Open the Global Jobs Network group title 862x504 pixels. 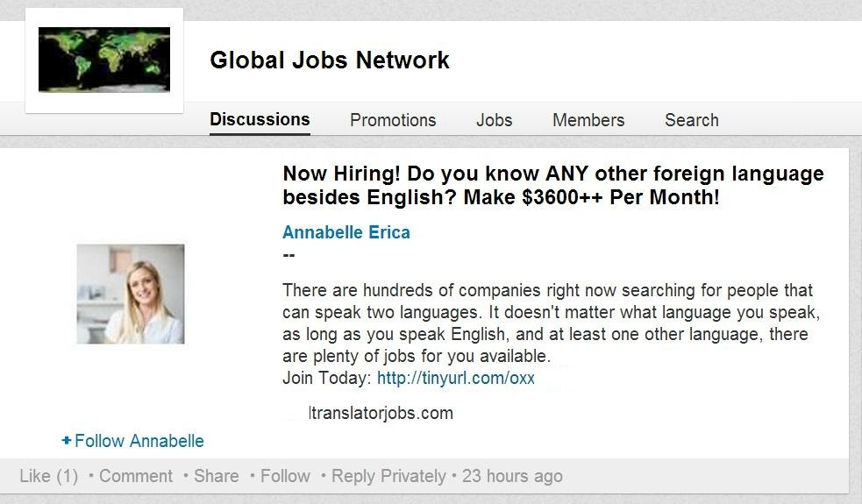(329, 60)
